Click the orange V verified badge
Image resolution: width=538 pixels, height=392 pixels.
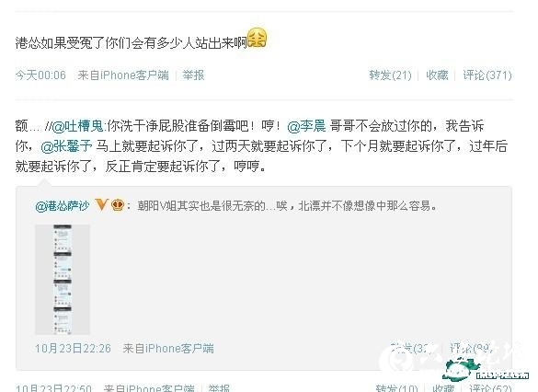tap(101, 205)
